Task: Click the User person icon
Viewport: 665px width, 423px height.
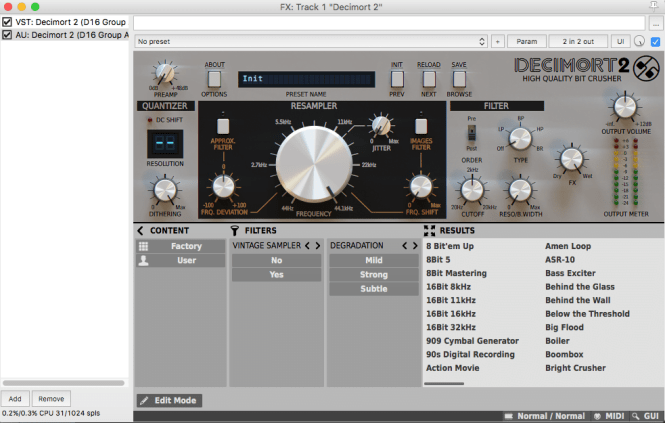Action: pos(143,261)
